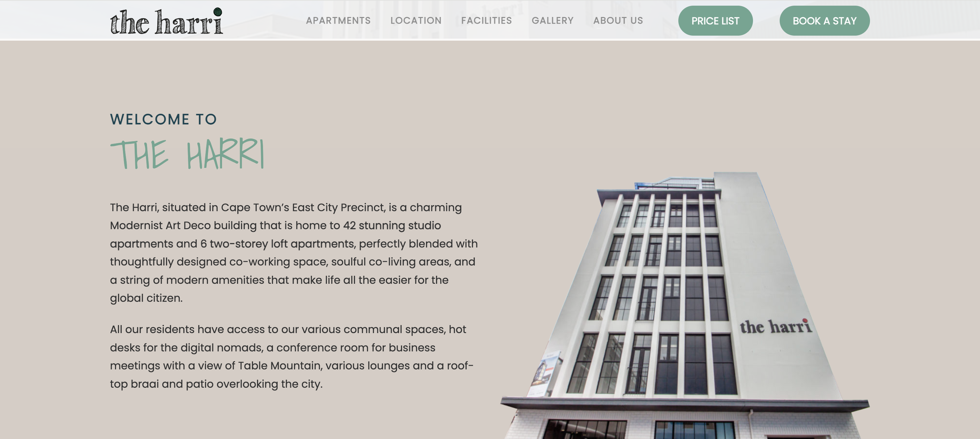Click the handwritten THE HARRI title

pyautogui.click(x=187, y=154)
